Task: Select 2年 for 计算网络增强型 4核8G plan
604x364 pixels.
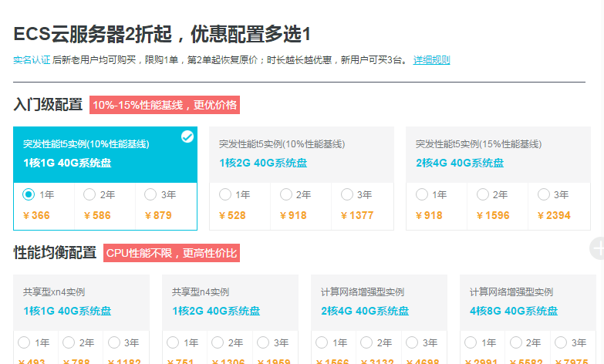Action: 516,342
